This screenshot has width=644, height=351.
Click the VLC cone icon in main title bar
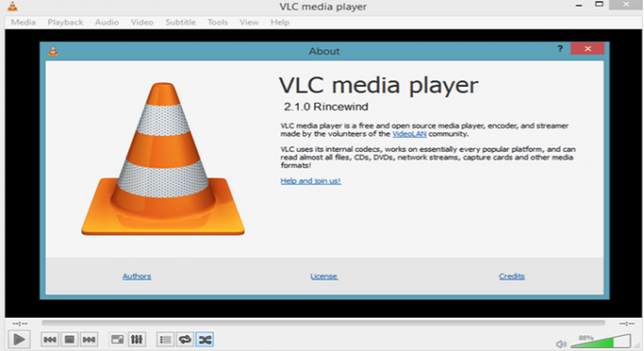13,6
